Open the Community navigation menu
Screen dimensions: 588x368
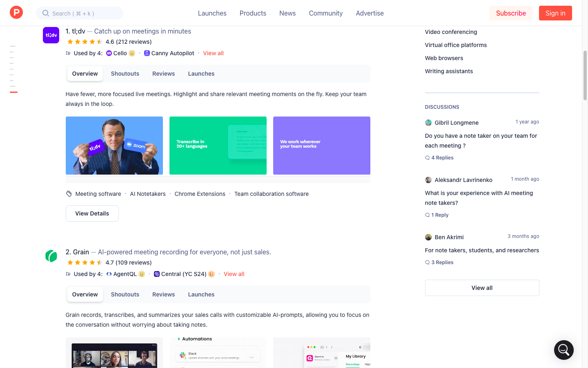(x=326, y=13)
